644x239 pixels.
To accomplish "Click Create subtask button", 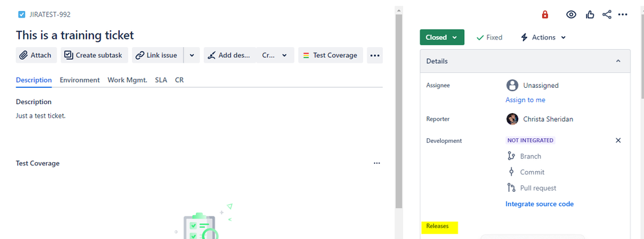I will (x=95, y=55).
